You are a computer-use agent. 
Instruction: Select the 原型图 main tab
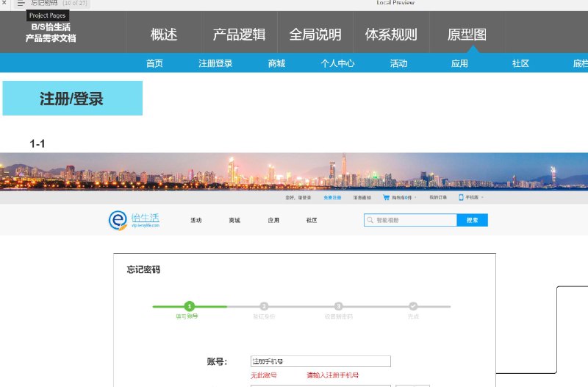pyautogui.click(x=467, y=35)
